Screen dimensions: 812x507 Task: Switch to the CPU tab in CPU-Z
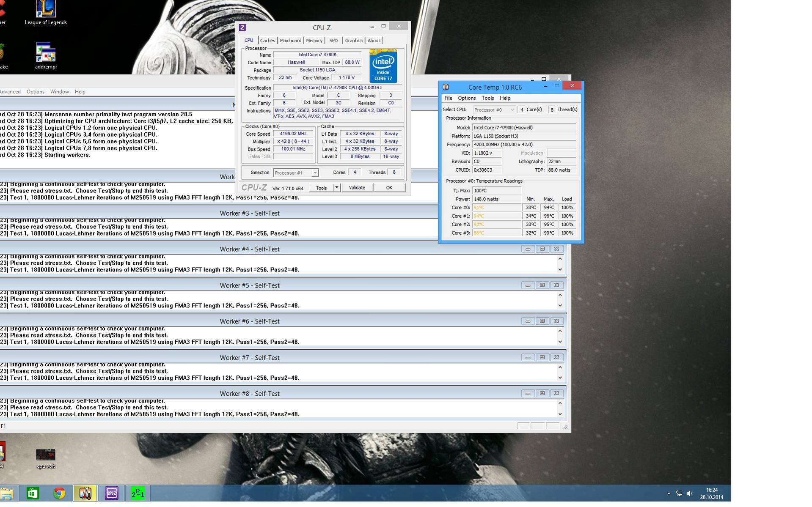(249, 40)
